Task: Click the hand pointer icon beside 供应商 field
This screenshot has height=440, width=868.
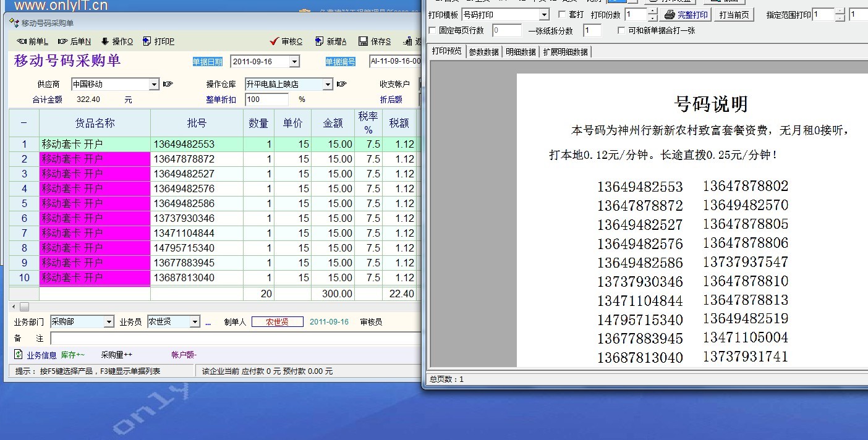Action: (168, 84)
